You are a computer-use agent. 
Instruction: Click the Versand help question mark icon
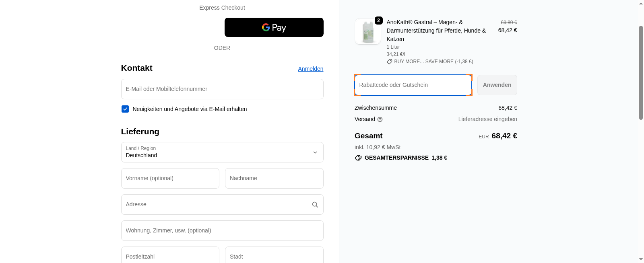click(380, 119)
